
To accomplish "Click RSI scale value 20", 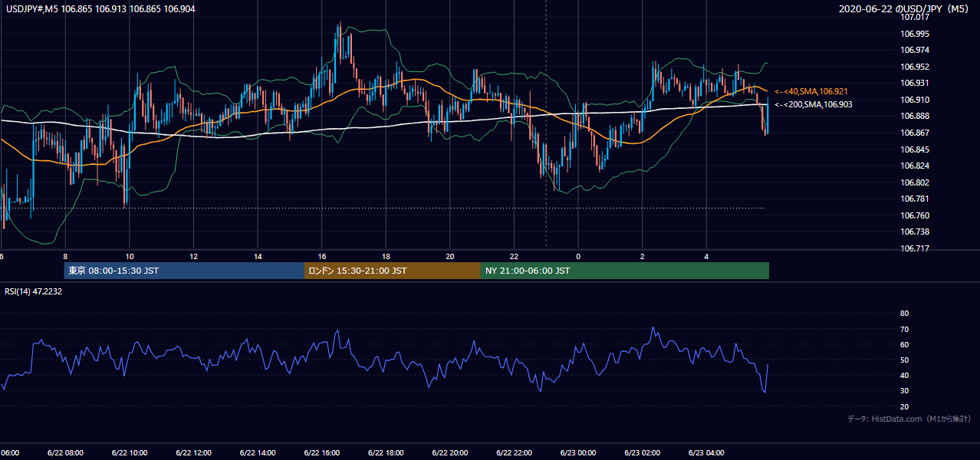I will pos(904,406).
